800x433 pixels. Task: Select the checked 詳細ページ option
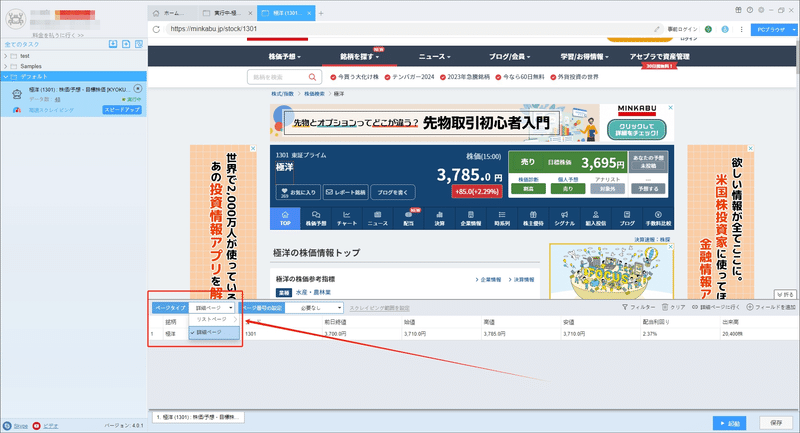click(x=214, y=332)
